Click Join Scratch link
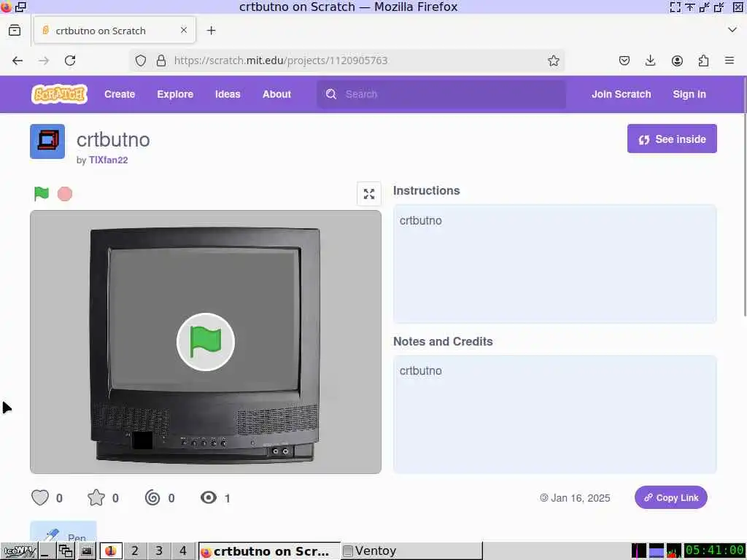Image resolution: width=747 pixels, height=560 pixels. coord(622,94)
